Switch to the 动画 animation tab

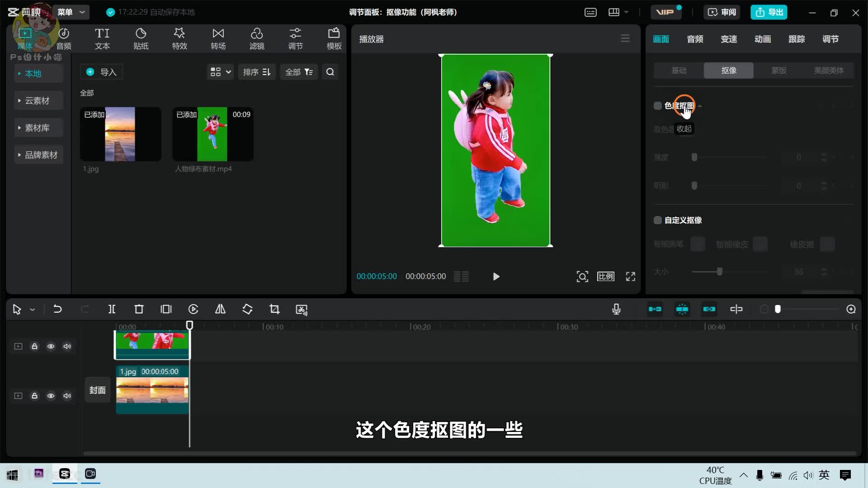(763, 39)
